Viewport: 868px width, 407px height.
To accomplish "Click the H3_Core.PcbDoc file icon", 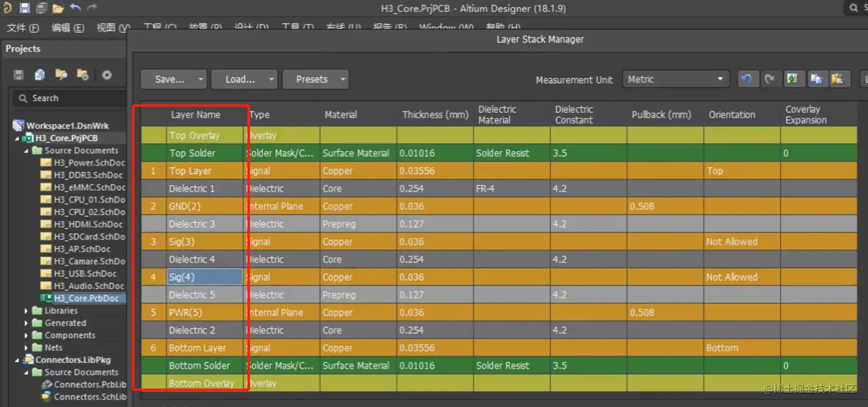I will point(46,298).
